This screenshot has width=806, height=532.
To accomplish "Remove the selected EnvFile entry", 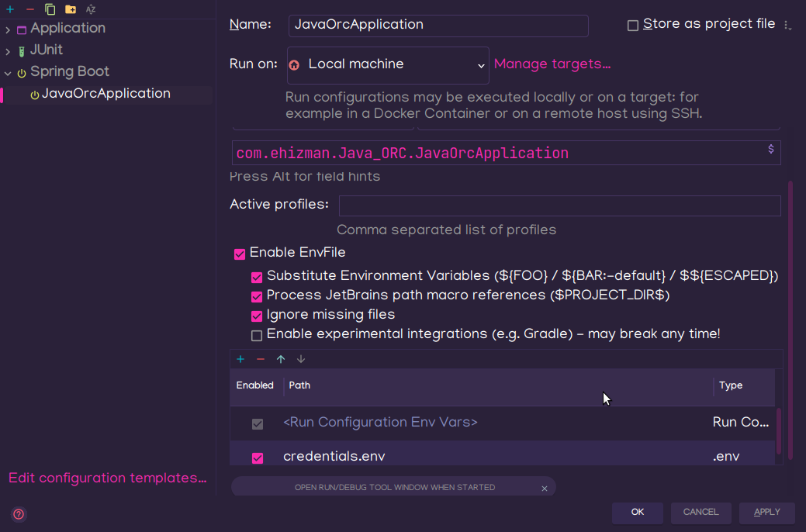I will (261, 359).
